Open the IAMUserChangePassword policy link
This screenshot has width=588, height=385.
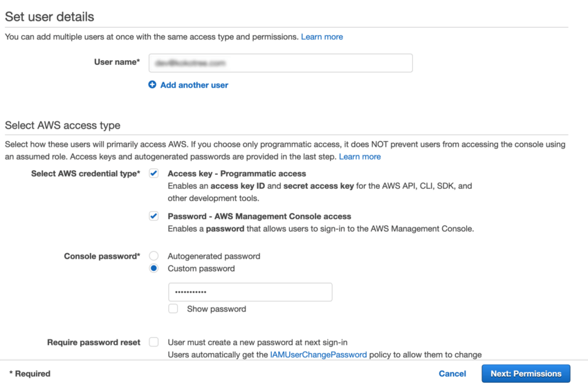click(x=318, y=355)
